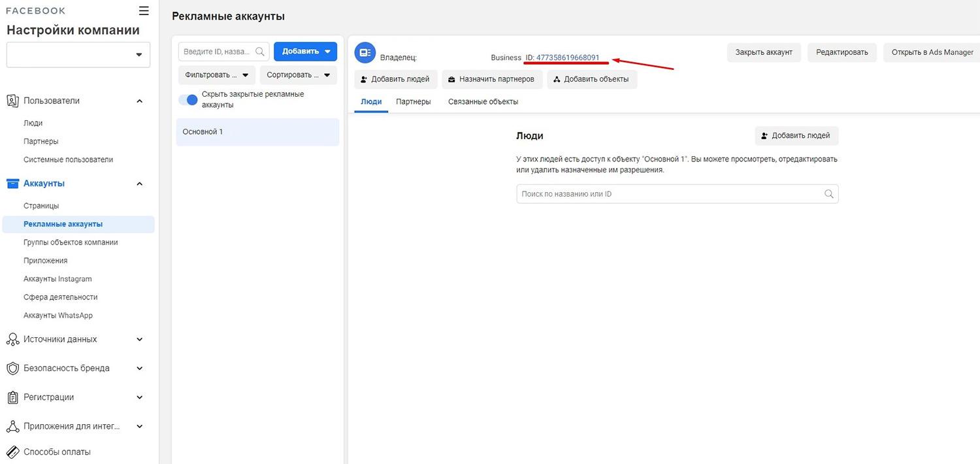Expand the Безопасность бренда chevron

(139, 368)
